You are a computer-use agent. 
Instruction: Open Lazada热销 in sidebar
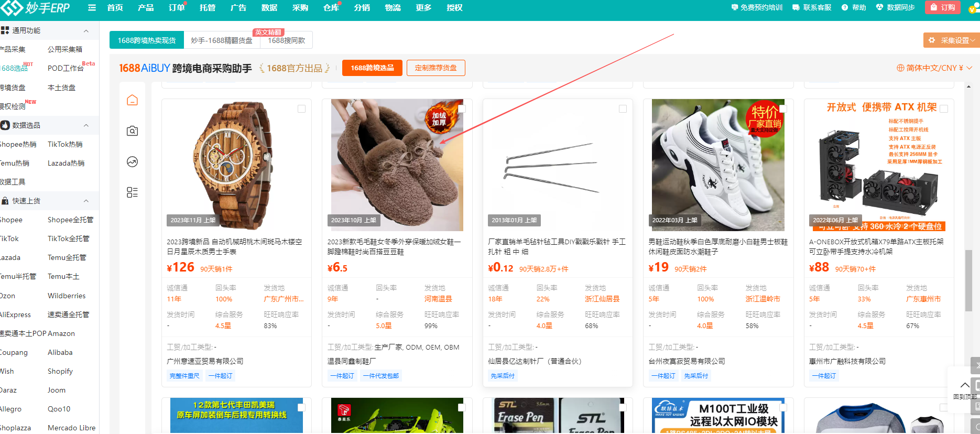66,163
